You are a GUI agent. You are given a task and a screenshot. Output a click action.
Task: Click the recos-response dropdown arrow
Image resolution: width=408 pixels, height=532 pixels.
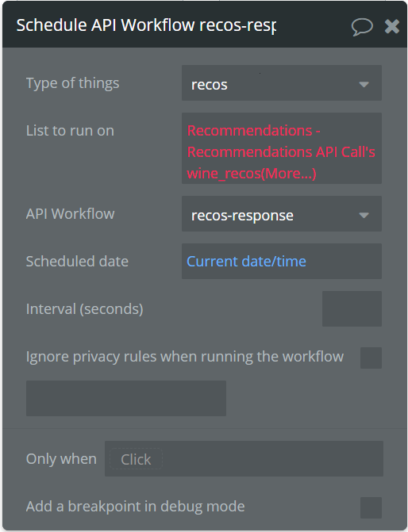(x=364, y=215)
